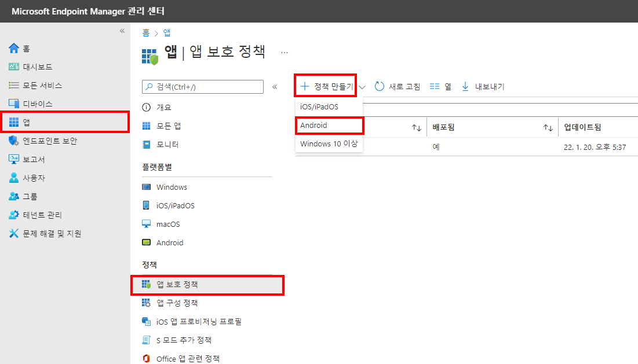Select the iOS/iPadOS platform device icon
This screenshot has width=638, height=364.
[x=146, y=205]
